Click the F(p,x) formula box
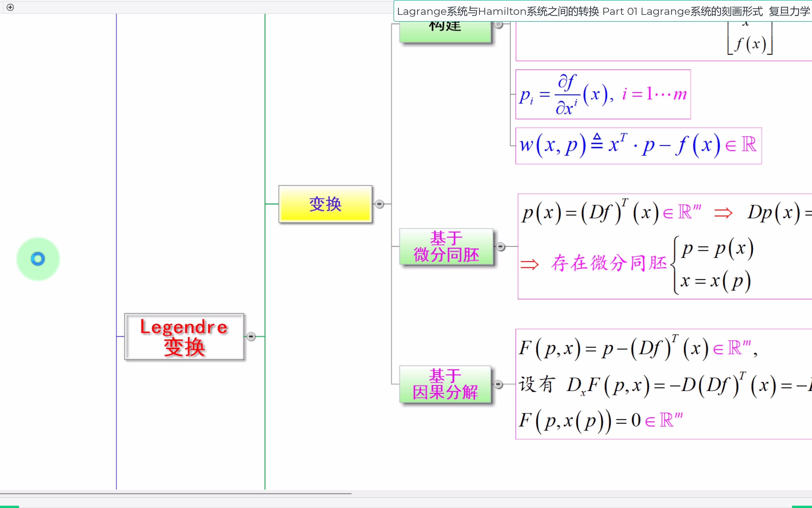This screenshot has height=508, width=812. (664, 384)
